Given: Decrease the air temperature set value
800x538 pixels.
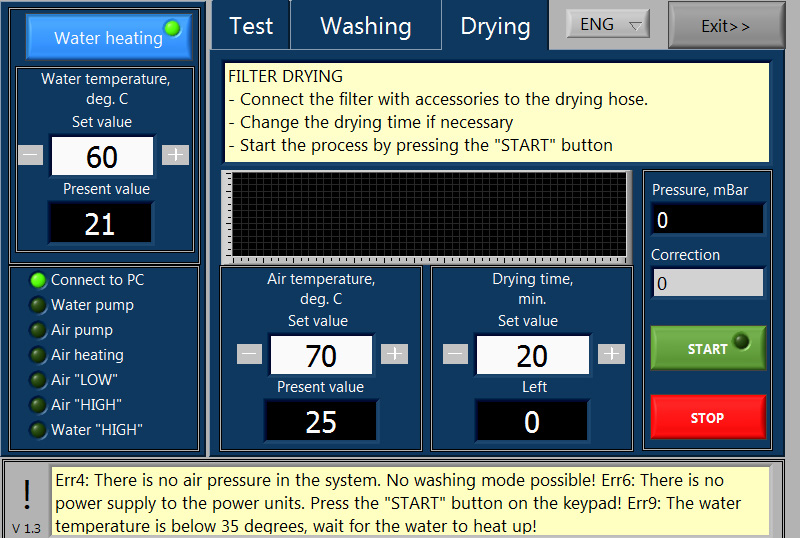Looking at the screenshot, I should click(x=249, y=354).
